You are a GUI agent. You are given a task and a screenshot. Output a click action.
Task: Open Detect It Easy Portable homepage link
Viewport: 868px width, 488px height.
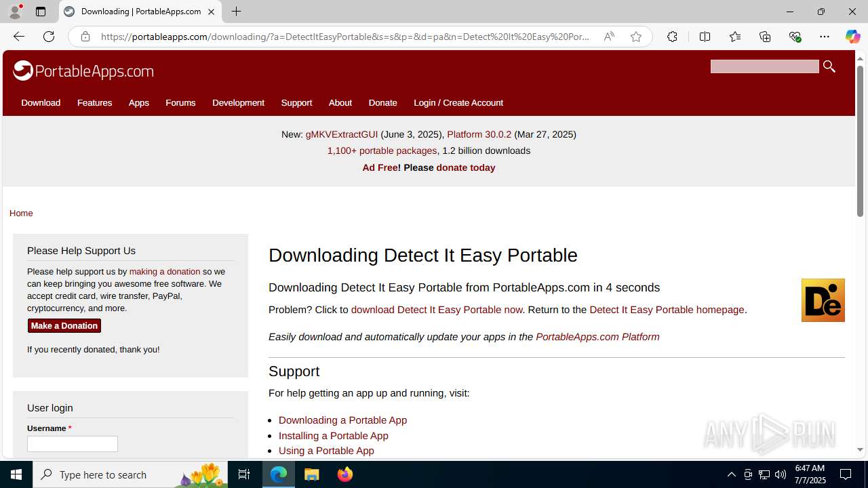(667, 310)
